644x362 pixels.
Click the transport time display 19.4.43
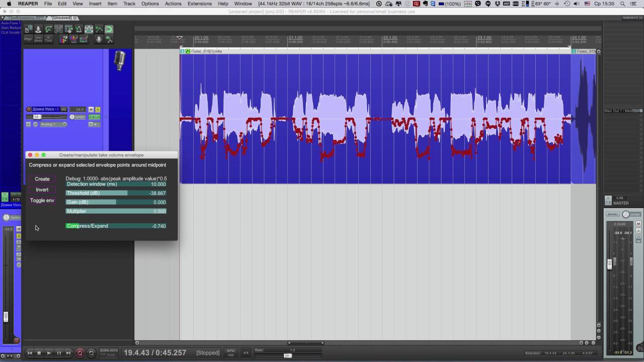(x=155, y=353)
